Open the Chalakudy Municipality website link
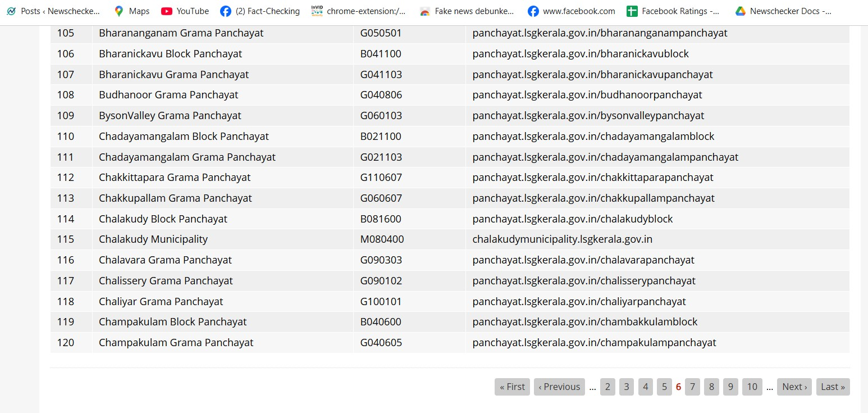Viewport: 868px width, 413px height. pyautogui.click(x=562, y=239)
